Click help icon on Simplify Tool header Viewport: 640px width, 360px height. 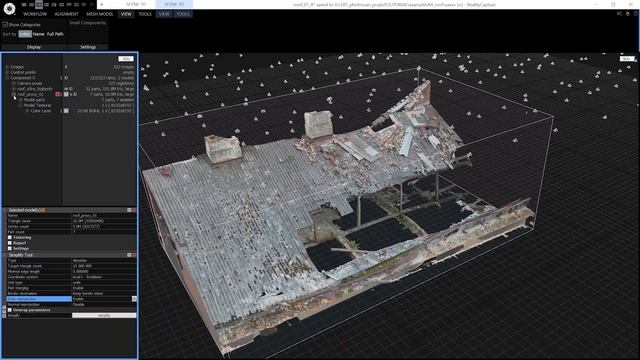tap(129, 255)
